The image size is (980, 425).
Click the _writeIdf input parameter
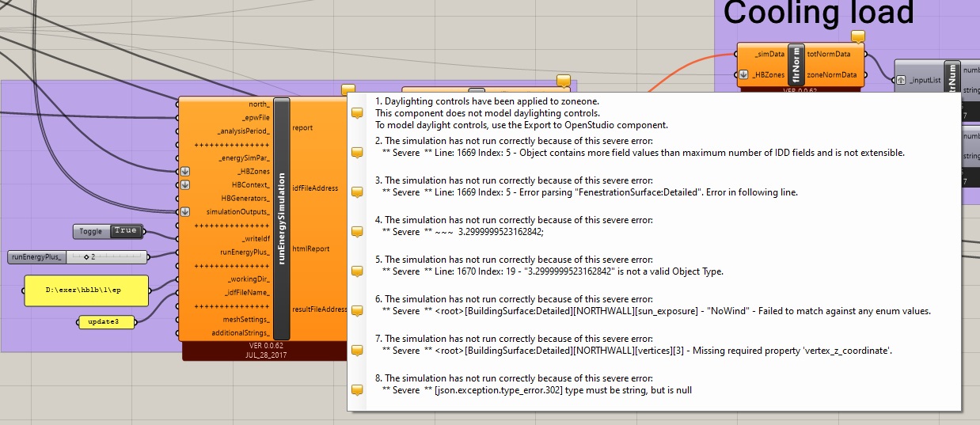[256, 238]
